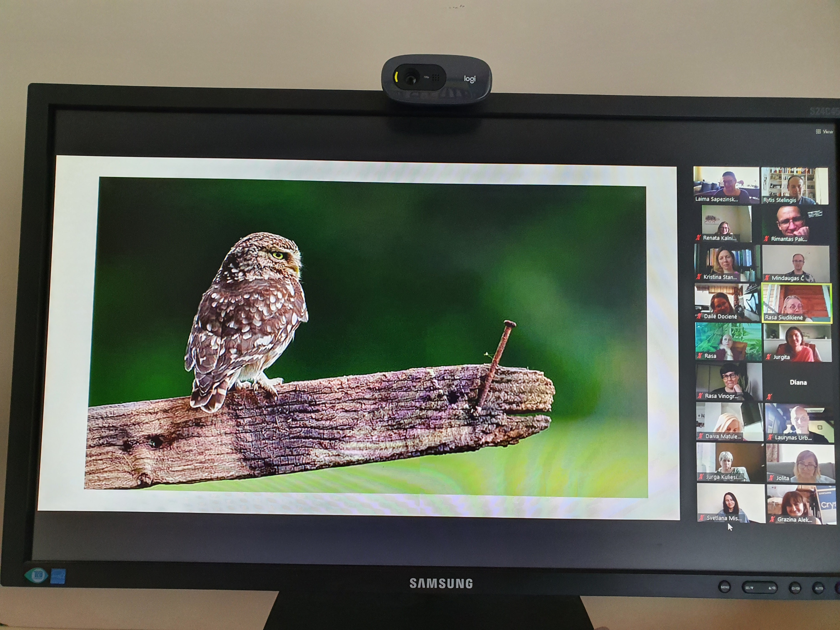Click the name label 'Kristina Stan...'
This screenshot has height=630, width=840.
[720, 277]
